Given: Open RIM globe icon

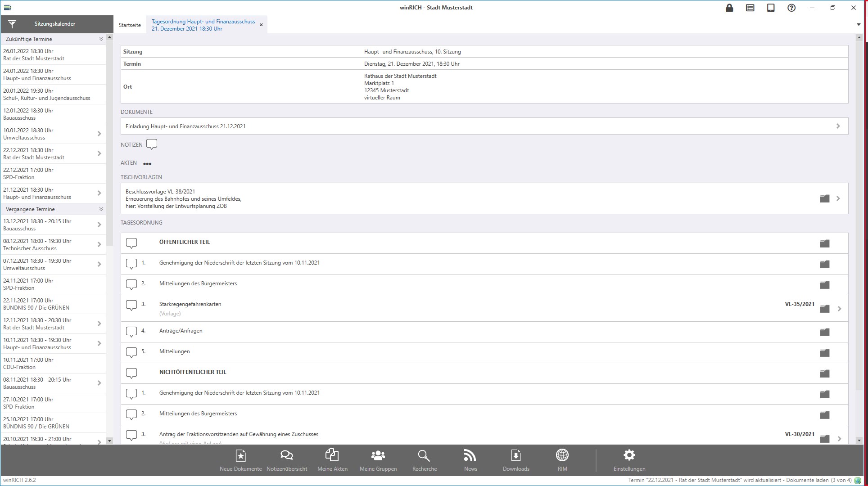Looking at the screenshot, I should coord(562,460).
